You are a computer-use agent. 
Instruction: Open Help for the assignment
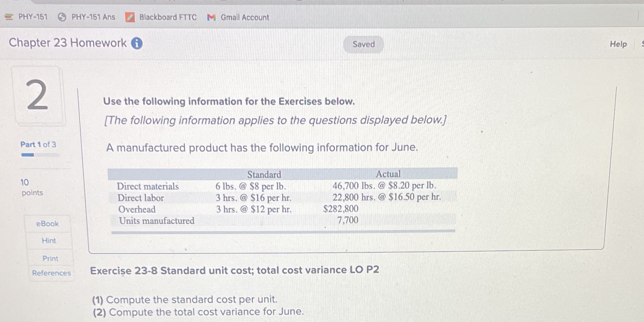(617, 44)
